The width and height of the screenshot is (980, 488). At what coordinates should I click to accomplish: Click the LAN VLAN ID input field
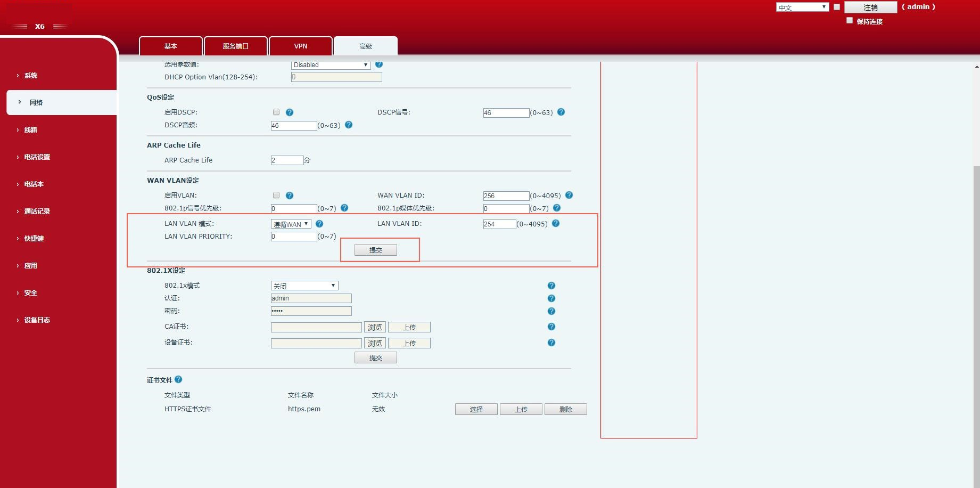tap(499, 224)
